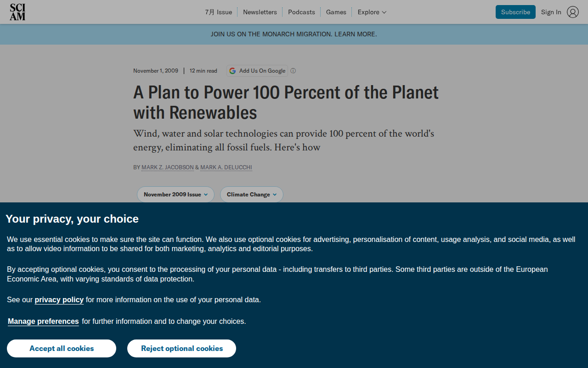This screenshot has width=588, height=368.
Task: Expand the November 2009 Issue dropdown
Action: [175, 195]
